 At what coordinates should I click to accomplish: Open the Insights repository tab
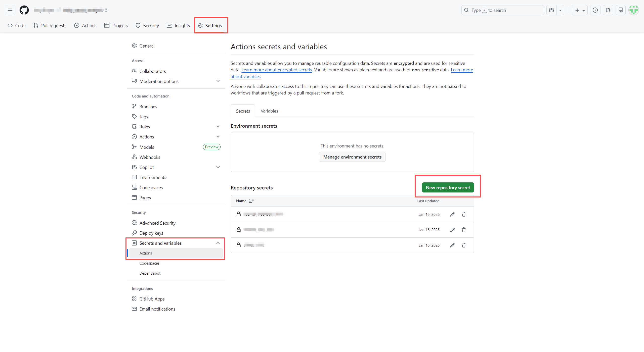click(178, 26)
